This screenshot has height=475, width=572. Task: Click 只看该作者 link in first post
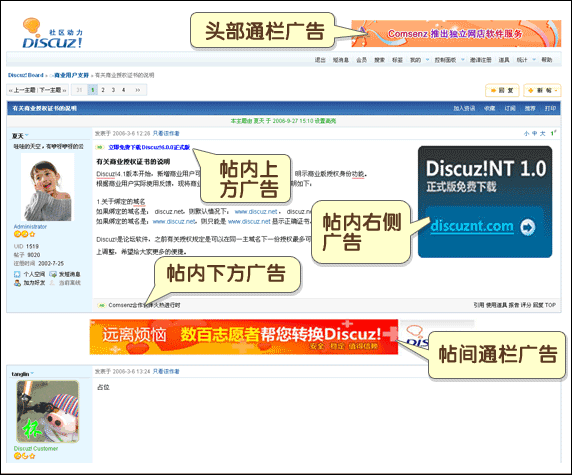tap(166, 134)
